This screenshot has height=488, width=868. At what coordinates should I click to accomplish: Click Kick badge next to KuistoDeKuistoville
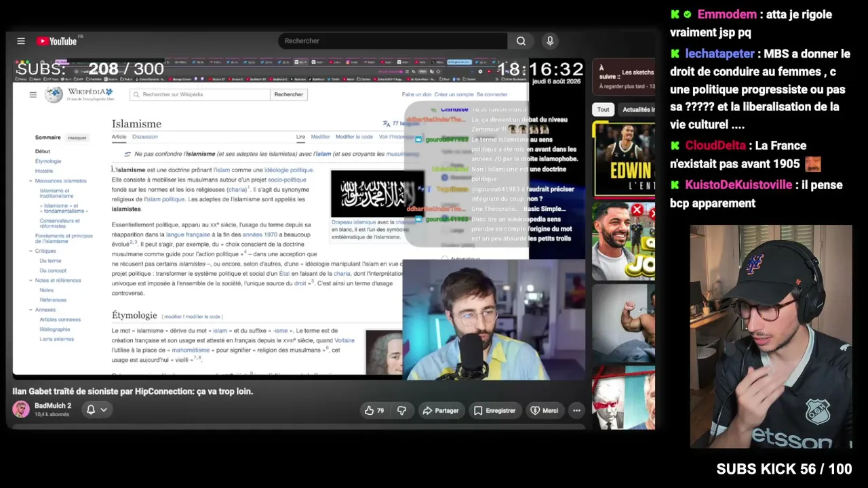point(675,185)
